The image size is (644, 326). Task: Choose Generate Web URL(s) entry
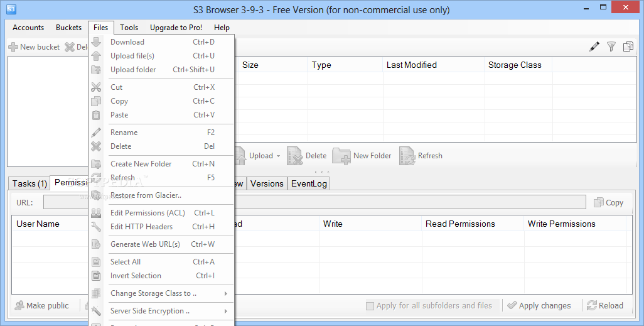161,244
